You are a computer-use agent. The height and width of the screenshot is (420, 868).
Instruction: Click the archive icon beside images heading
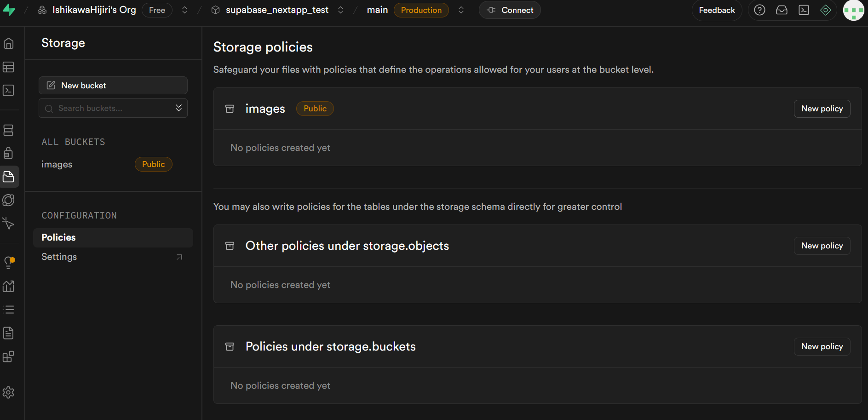click(230, 109)
